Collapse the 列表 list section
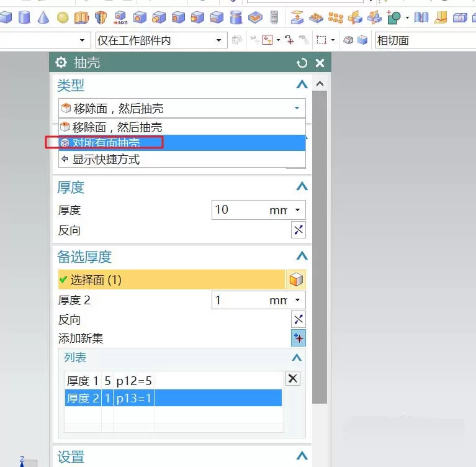Viewport: 476px width, 467px height. [x=297, y=358]
